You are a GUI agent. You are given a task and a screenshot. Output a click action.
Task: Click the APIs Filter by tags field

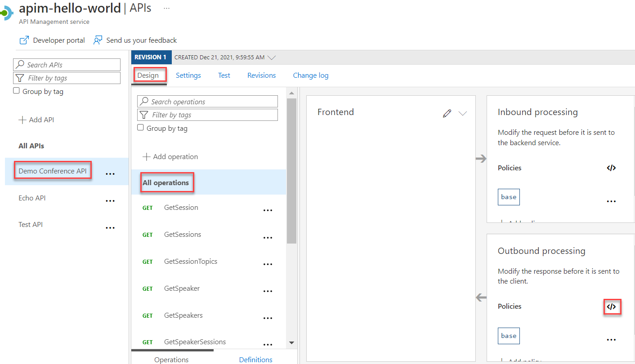(67, 78)
